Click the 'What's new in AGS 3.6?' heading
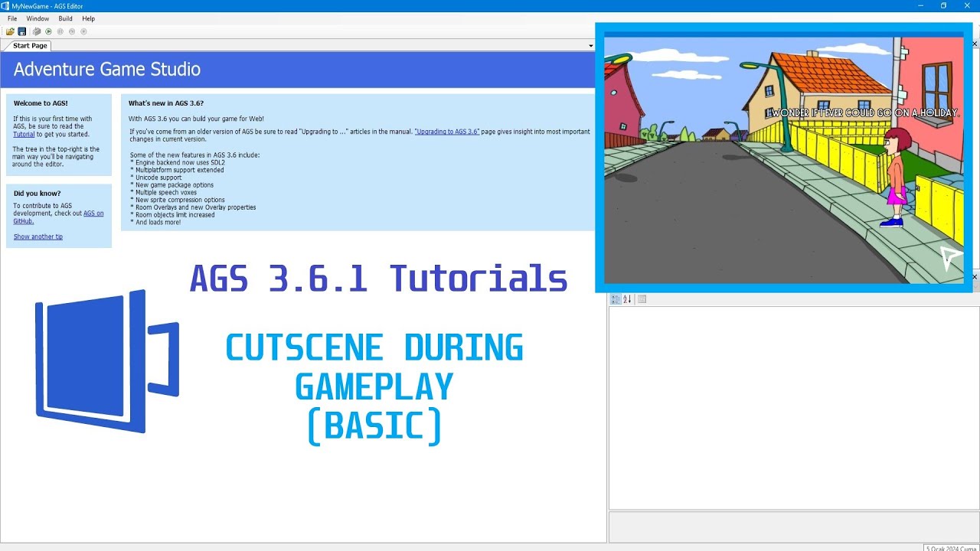The height and width of the screenshot is (551, 980). (x=166, y=103)
